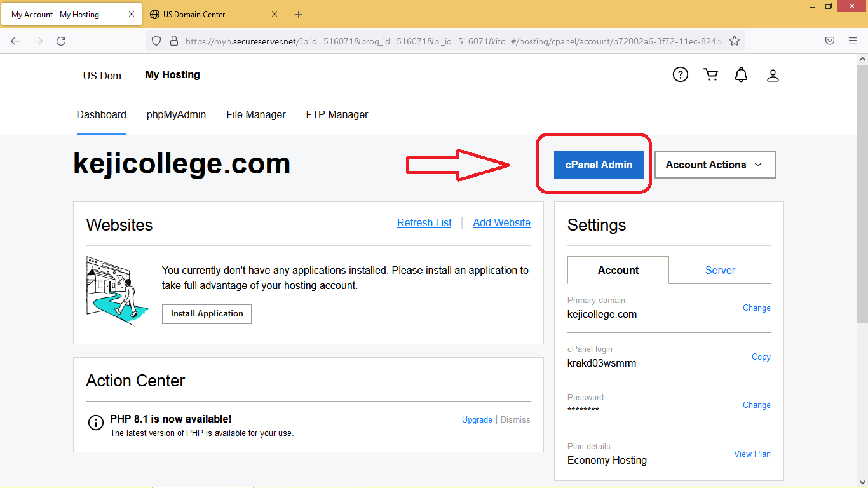Bookmark this page with the star icon
The image size is (868, 488).
735,41
